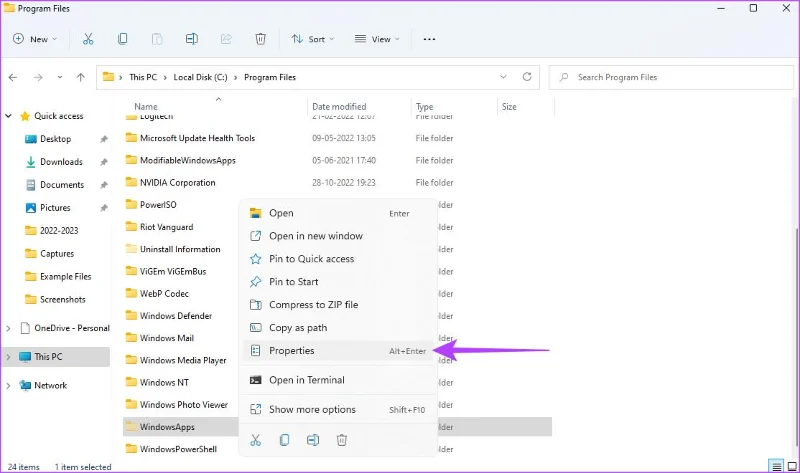This screenshot has width=800, height=473.
Task: Click Delete icon at context menu bottom
Action: click(342, 440)
